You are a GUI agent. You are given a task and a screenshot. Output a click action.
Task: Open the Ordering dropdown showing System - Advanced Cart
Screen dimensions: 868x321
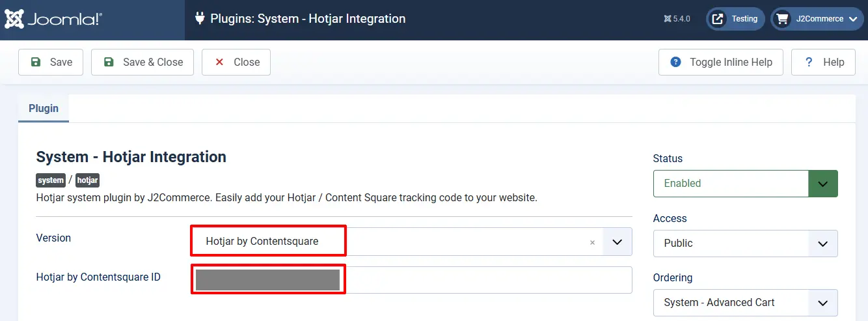[x=745, y=303]
